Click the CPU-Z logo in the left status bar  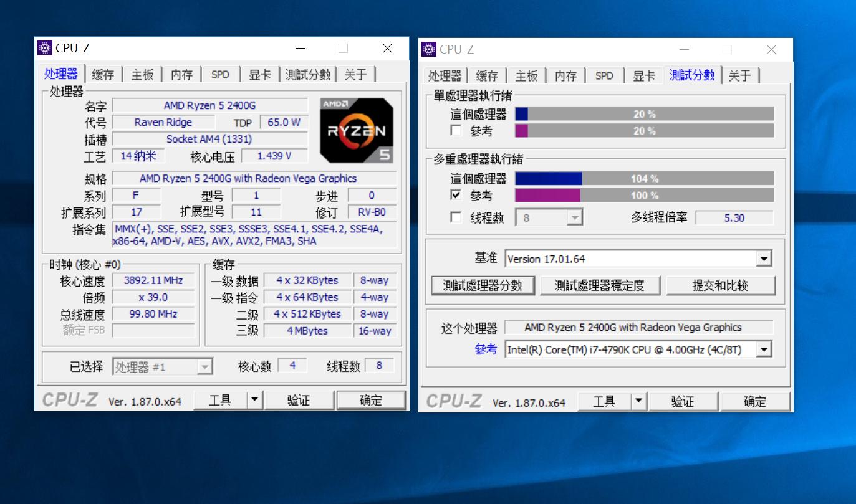tap(70, 400)
